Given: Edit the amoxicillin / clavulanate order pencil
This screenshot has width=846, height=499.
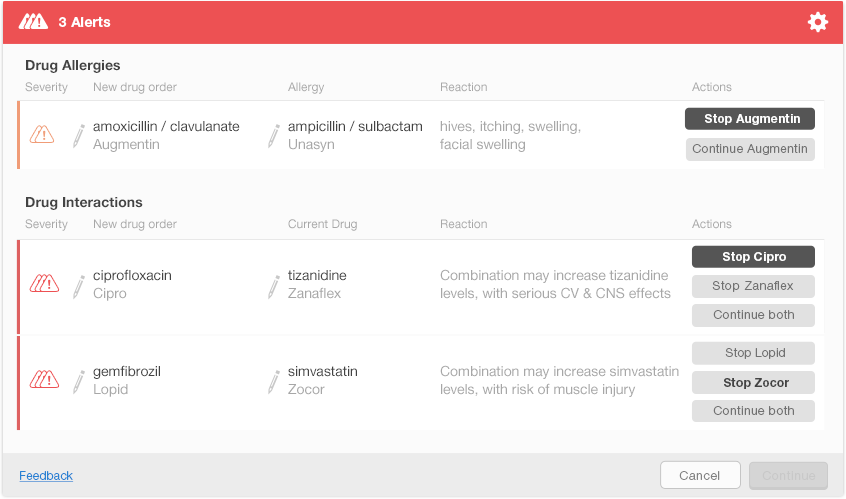Looking at the screenshot, I should pyautogui.click(x=79, y=136).
